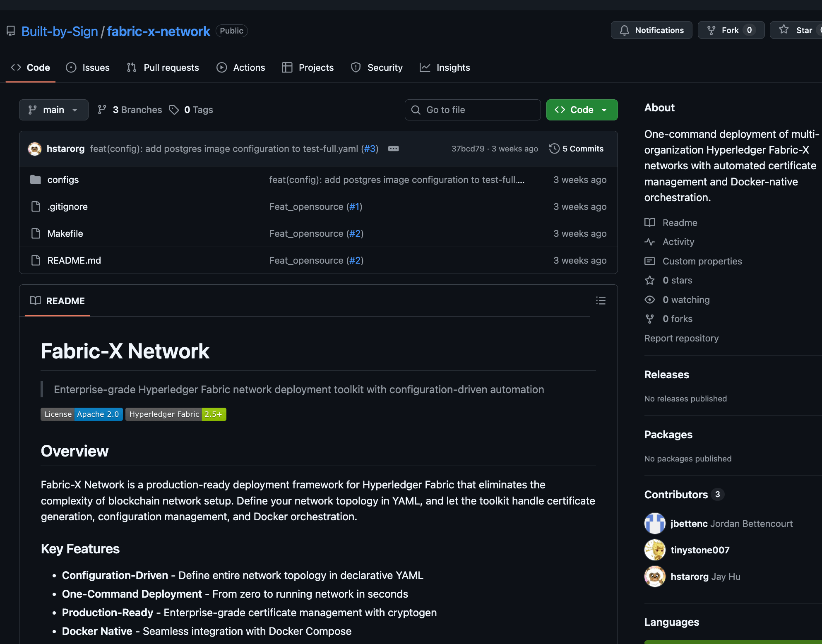Click the Report repository link
The height and width of the screenshot is (644, 822).
pyautogui.click(x=681, y=338)
